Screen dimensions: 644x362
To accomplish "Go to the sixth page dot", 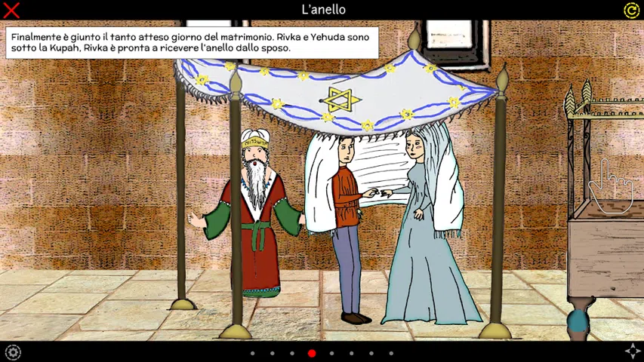I will (x=352, y=353).
